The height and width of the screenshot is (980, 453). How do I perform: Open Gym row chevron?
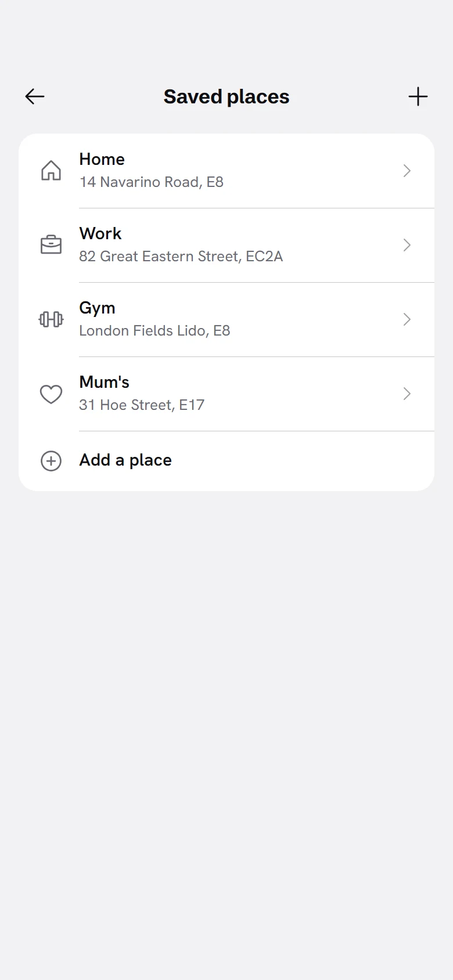pos(407,319)
